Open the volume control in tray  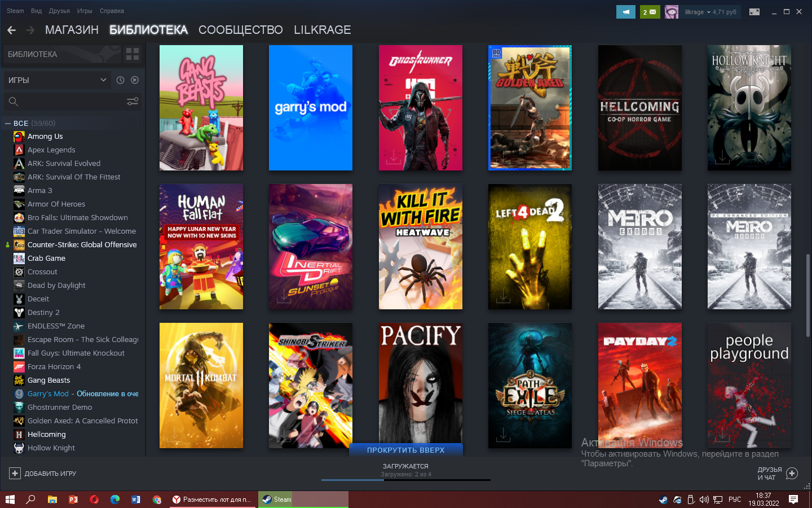[x=704, y=500]
